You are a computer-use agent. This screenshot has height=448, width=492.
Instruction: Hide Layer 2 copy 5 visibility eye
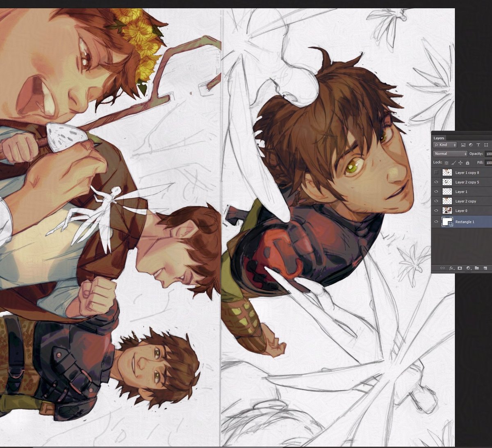(x=436, y=182)
